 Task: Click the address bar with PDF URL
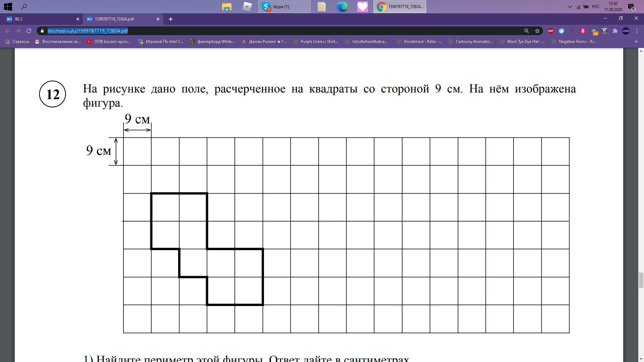coord(87,31)
